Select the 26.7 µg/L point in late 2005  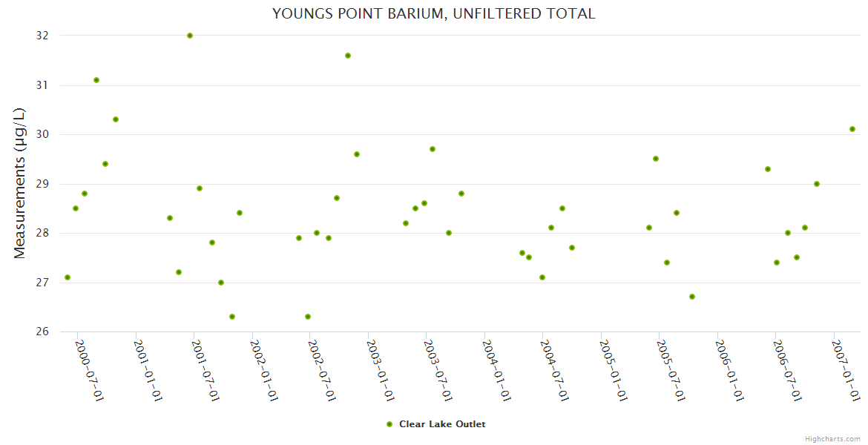click(x=692, y=297)
